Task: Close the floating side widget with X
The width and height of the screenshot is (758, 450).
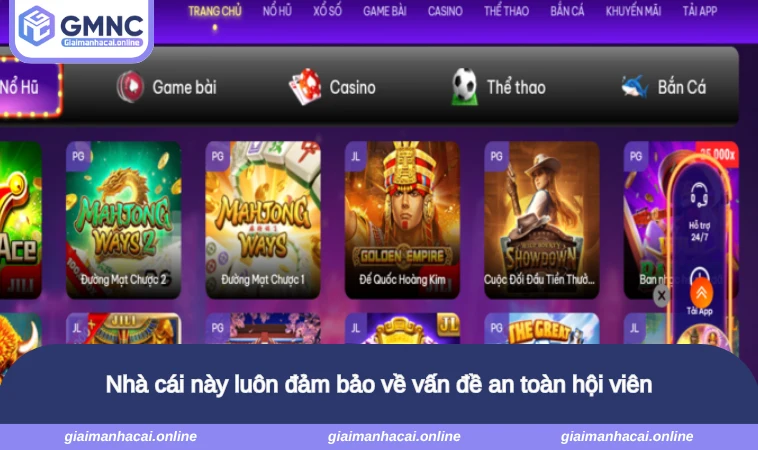Action: pos(661,295)
